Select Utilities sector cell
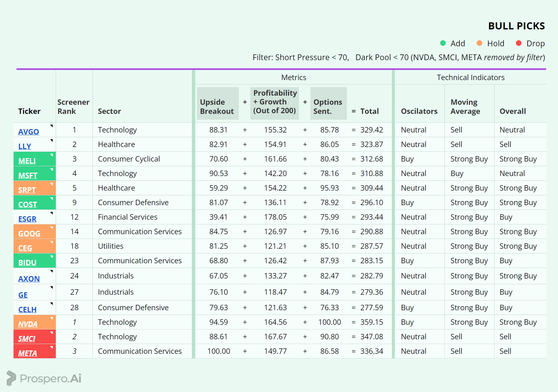 click(x=110, y=246)
